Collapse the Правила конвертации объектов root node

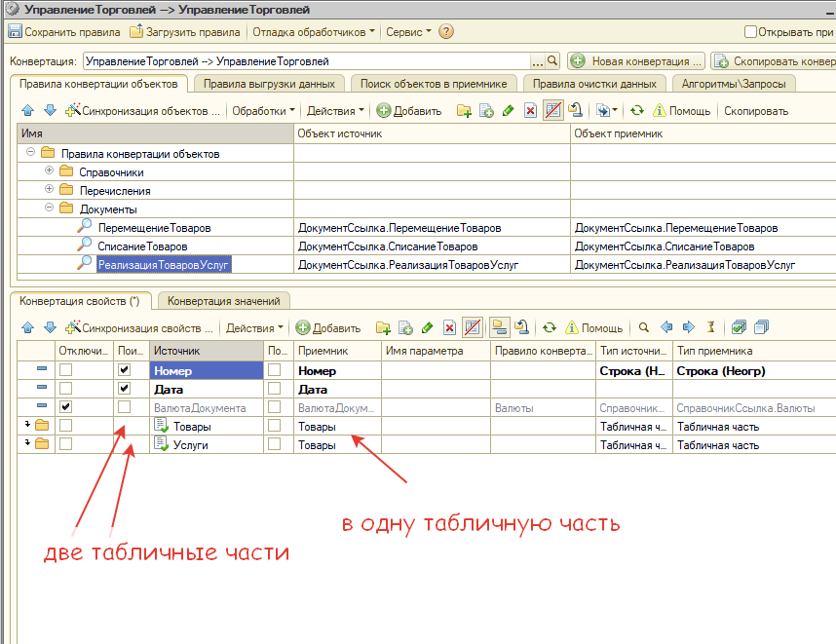(30, 152)
